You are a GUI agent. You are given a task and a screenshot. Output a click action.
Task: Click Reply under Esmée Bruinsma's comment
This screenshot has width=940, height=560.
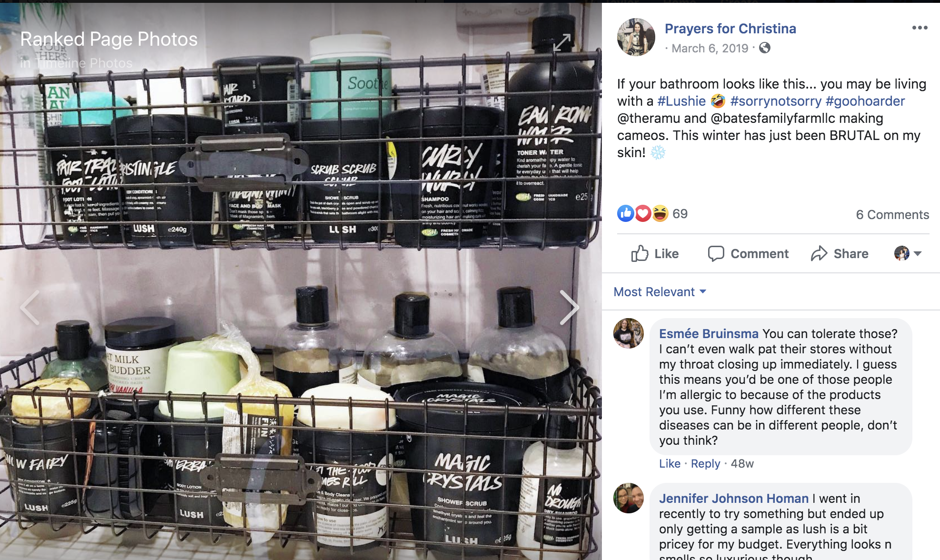(705, 463)
